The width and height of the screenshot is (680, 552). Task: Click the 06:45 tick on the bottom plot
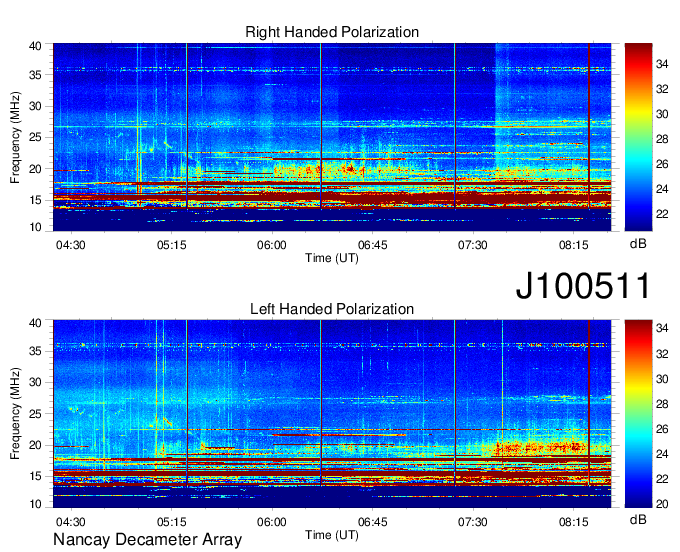(x=373, y=522)
